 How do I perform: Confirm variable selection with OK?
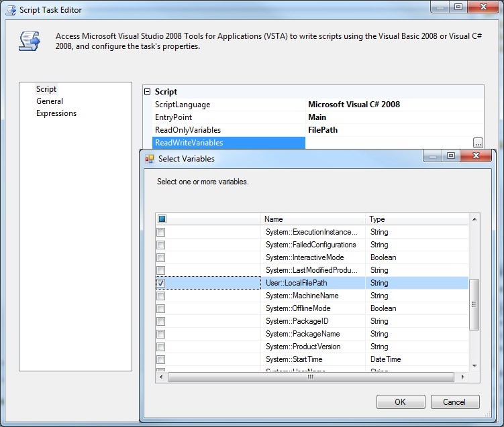click(401, 402)
